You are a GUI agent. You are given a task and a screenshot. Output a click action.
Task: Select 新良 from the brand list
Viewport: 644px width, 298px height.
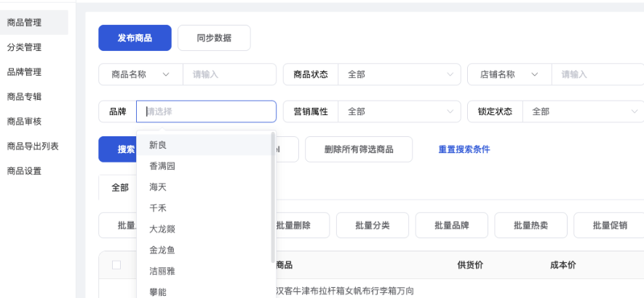[x=158, y=145]
